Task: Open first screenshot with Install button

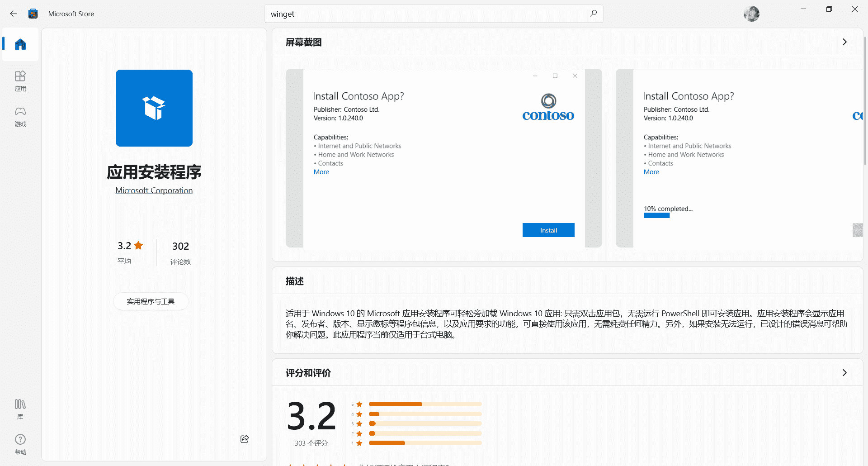Action: tap(444, 158)
